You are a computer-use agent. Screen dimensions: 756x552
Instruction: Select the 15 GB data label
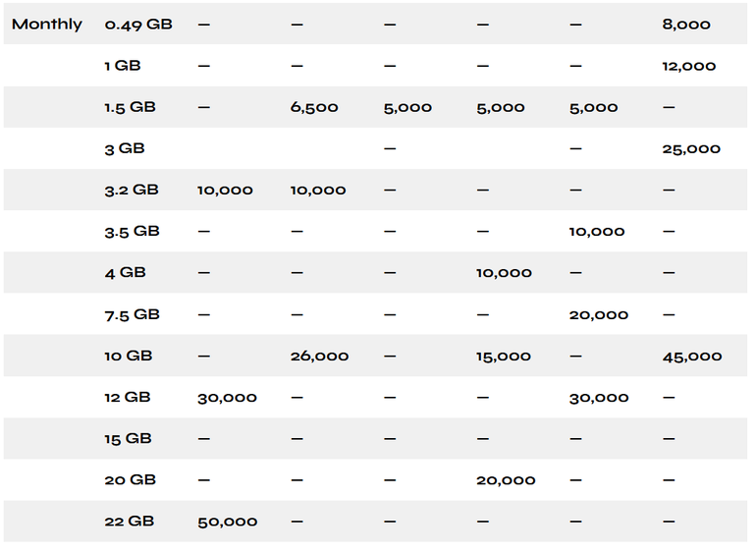tap(129, 439)
